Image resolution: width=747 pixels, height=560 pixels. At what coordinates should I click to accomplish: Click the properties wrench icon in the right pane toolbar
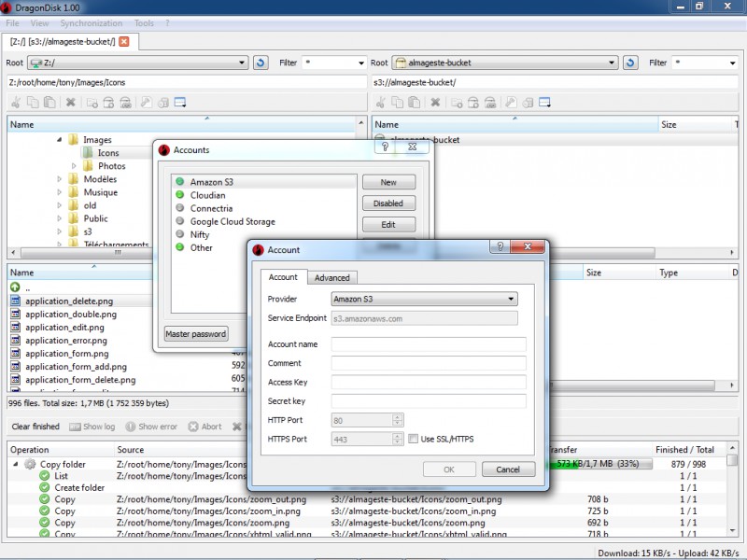(x=511, y=103)
